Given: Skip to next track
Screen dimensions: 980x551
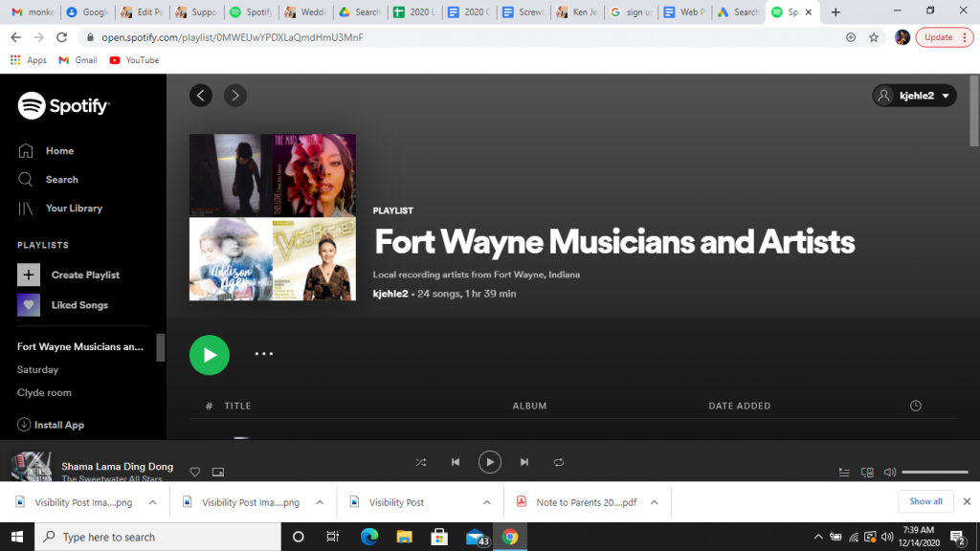Looking at the screenshot, I should [x=524, y=462].
